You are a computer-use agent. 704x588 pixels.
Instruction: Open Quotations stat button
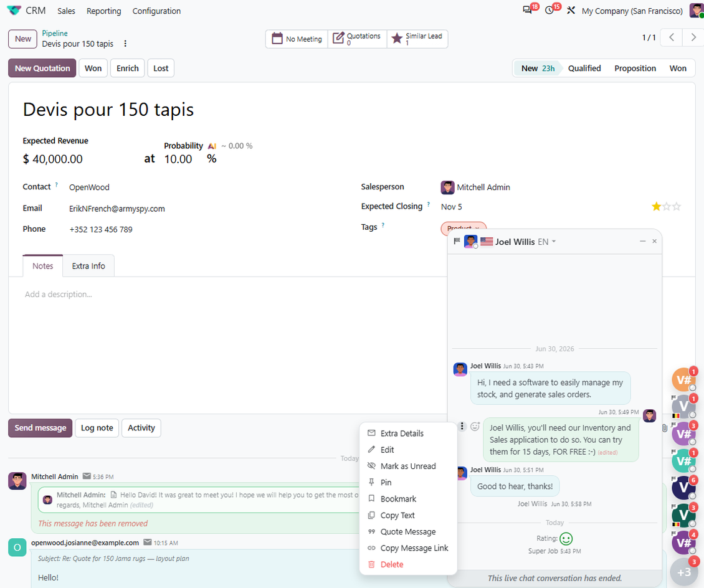pos(358,39)
